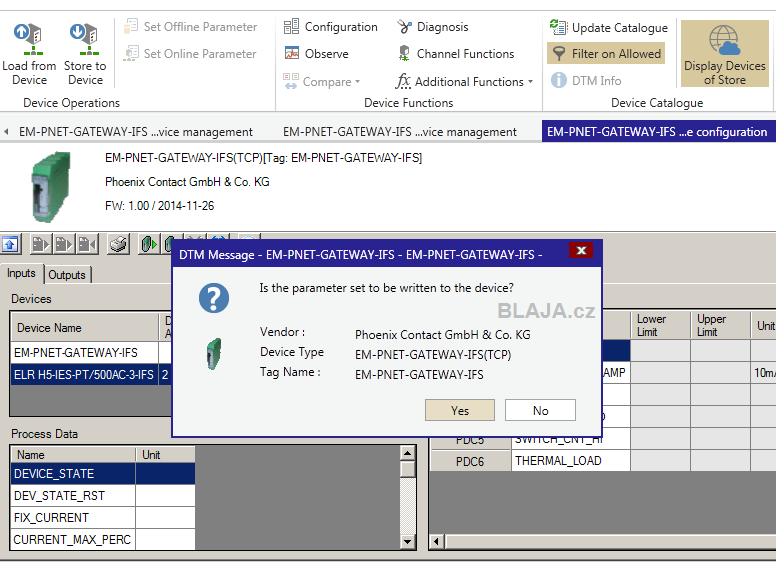The height and width of the screenshot is (562, 776).
Task: Click the right table's horizontal scroll left arrow
Action: tap(436, 541)
